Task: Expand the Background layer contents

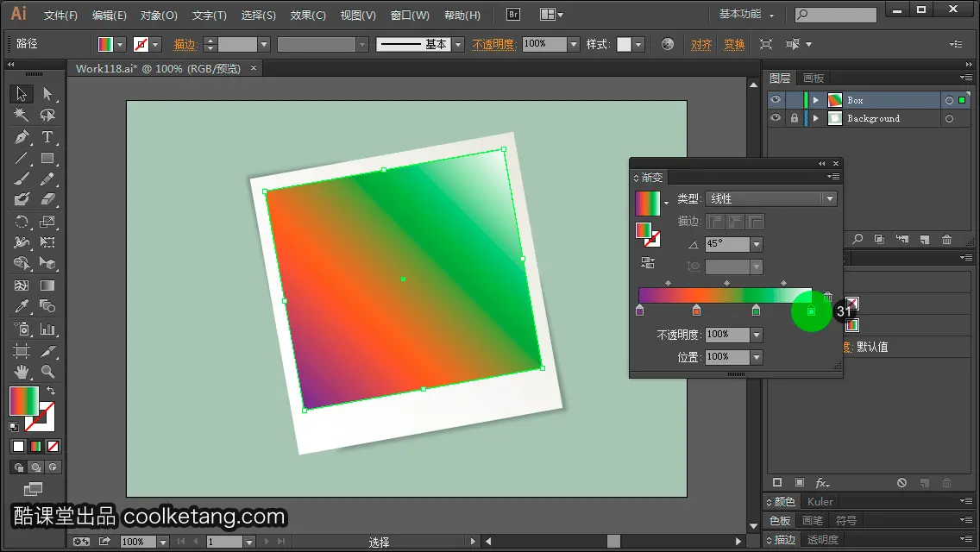Action: [x=815, y=118]
